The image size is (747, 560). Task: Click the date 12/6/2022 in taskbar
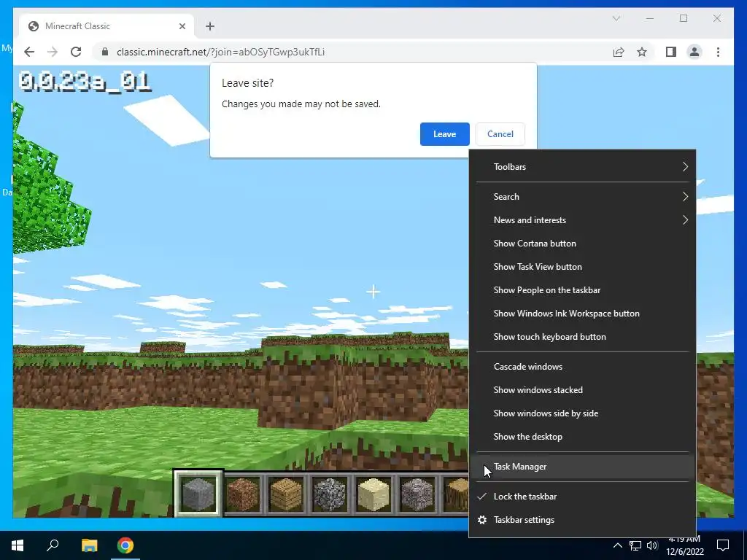685,552
